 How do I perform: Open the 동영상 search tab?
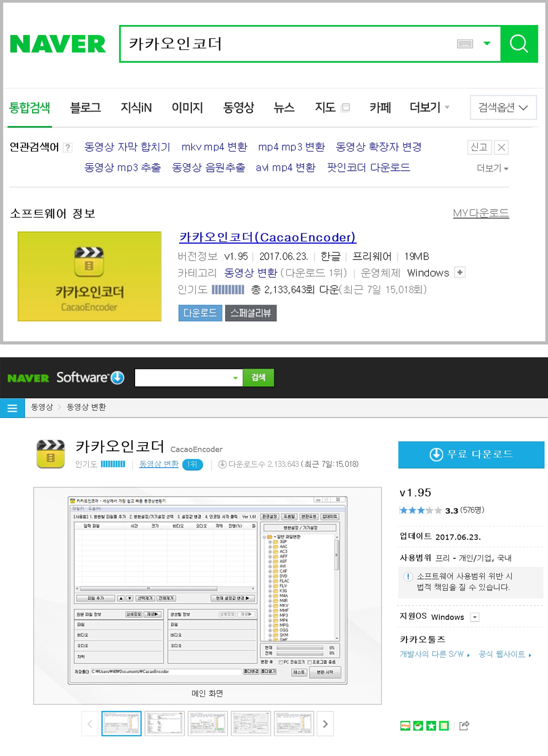coord(238,108)
